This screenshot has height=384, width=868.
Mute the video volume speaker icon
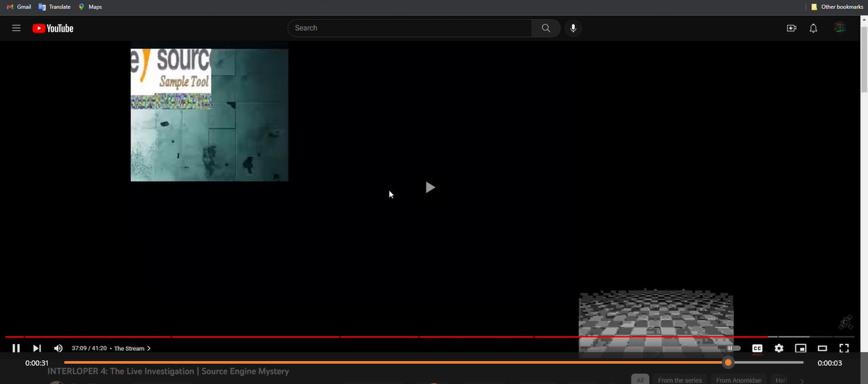tap(58, 348)
